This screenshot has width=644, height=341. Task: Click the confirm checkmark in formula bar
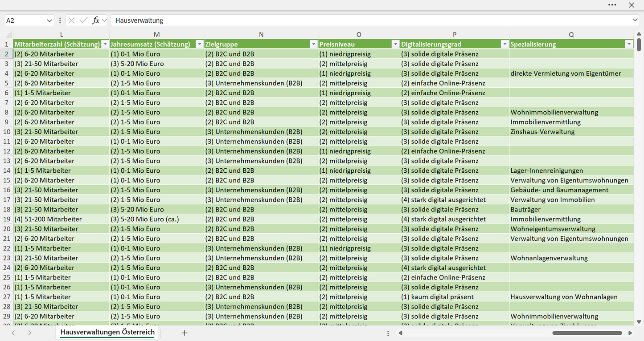(x=83, y=20)
